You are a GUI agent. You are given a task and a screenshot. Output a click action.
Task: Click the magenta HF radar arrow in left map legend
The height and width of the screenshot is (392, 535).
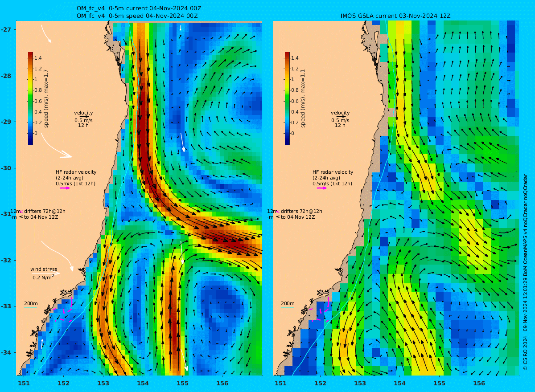click(65, 188)
